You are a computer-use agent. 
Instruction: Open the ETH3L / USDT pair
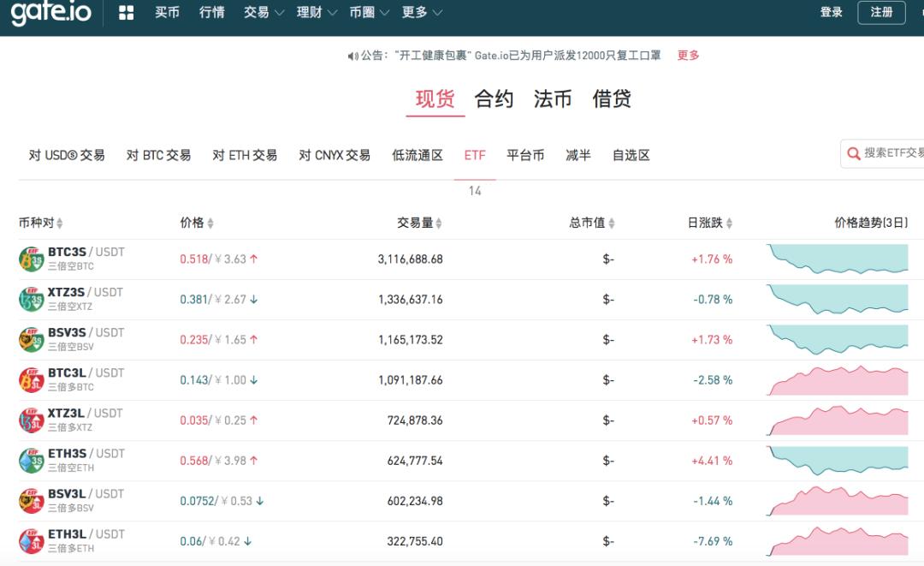pos(86,533)
